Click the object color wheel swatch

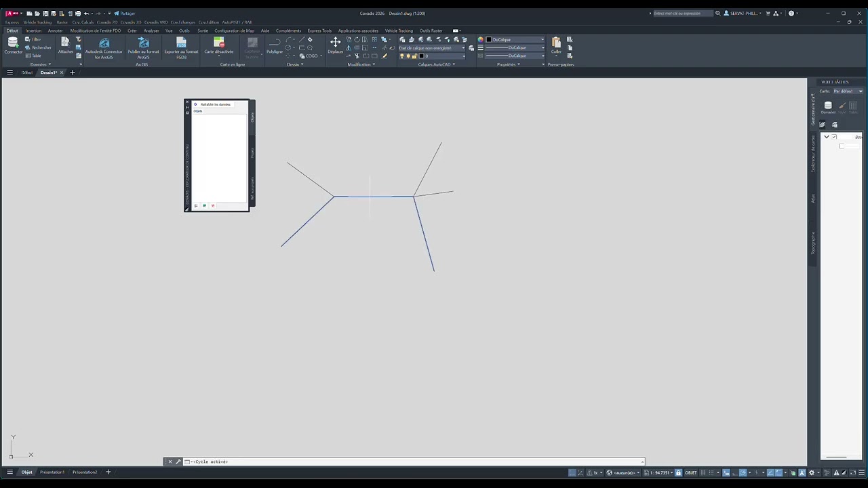481,39
